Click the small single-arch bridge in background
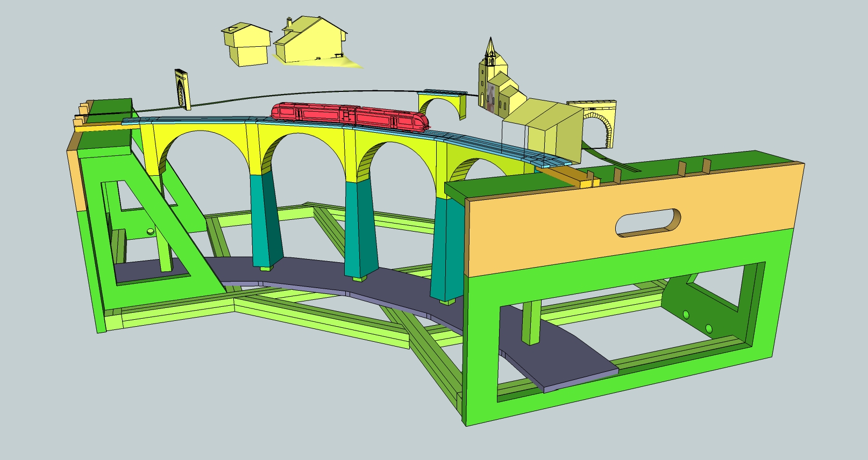The height and width of the screenshot is (460, 868). [443, 103]
